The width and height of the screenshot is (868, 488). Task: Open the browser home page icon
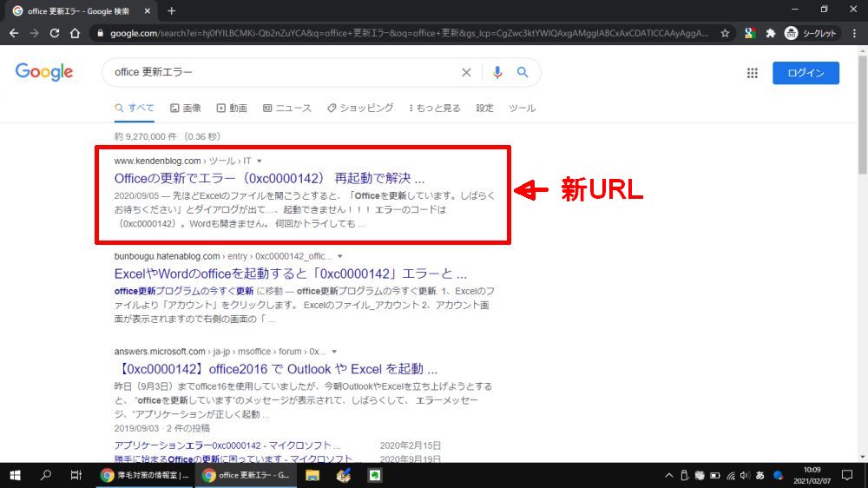pos(75,33)
